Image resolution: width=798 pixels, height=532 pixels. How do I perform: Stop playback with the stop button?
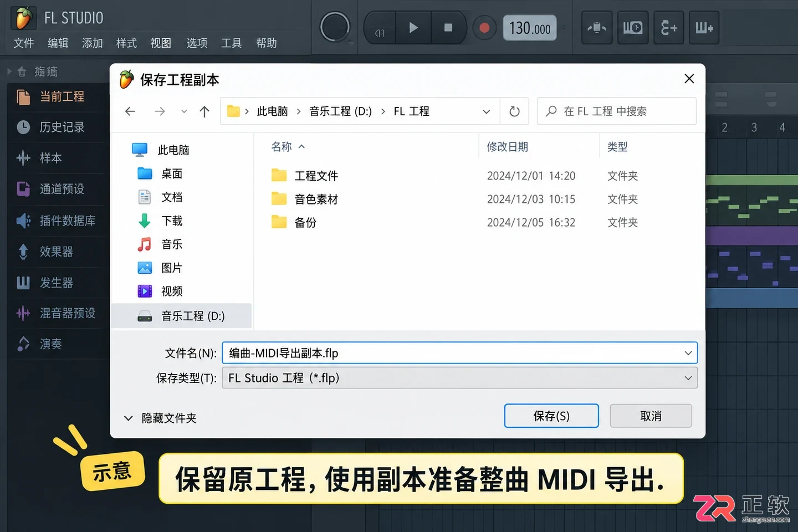pyautogui.click(x=448, y=28)
